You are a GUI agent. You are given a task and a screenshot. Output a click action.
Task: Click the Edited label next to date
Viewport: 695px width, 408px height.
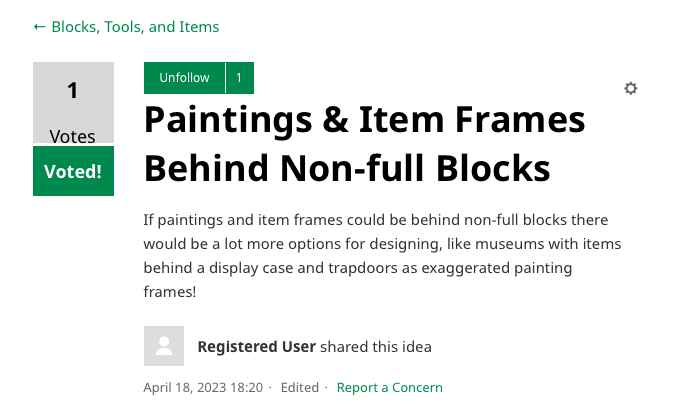point(299,387)
